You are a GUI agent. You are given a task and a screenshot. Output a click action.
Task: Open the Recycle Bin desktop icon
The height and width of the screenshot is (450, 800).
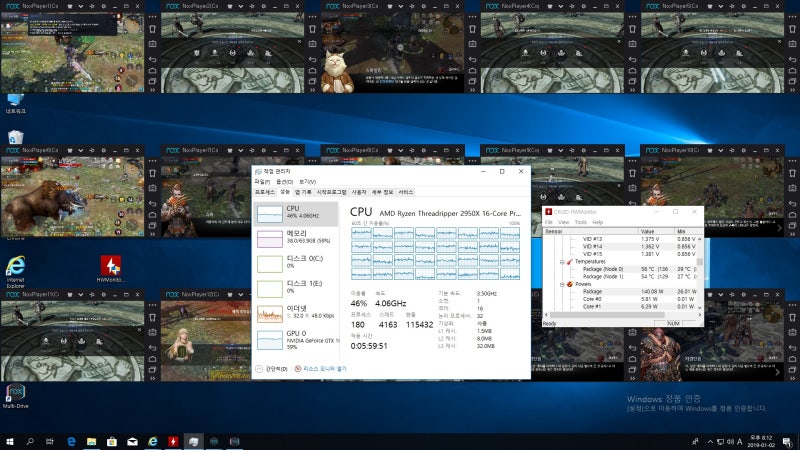pos(15,137)
